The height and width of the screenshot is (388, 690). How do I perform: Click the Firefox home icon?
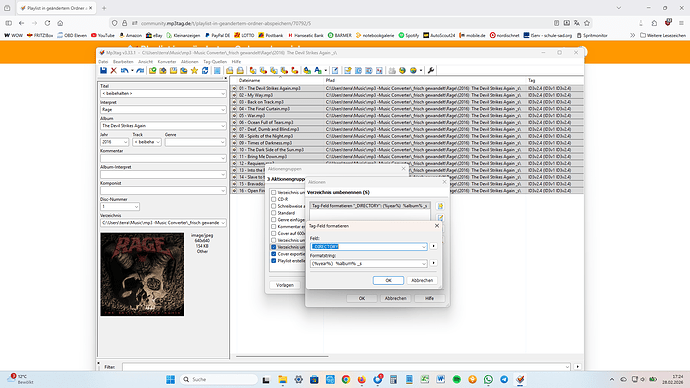coord(60,23)
